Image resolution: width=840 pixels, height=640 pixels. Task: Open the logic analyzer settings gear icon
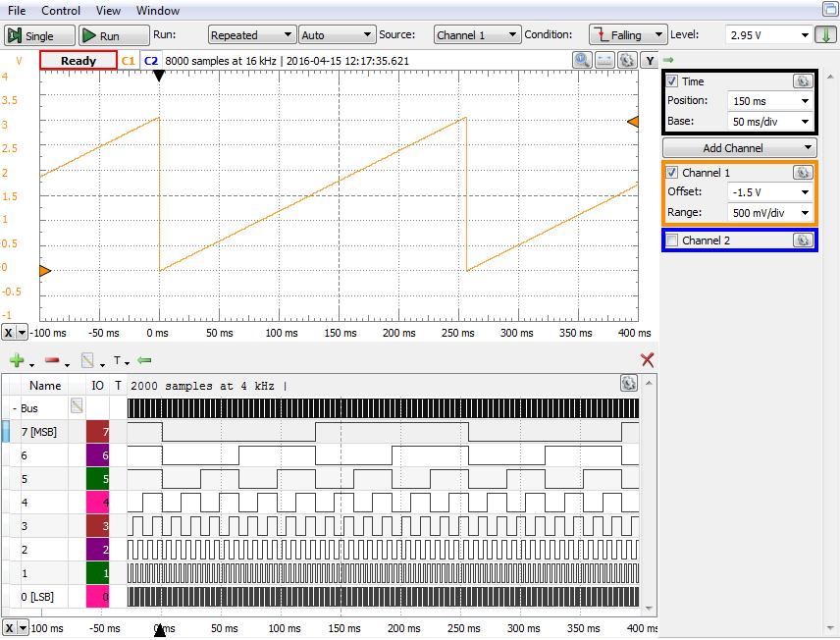[x=629, y=383]
